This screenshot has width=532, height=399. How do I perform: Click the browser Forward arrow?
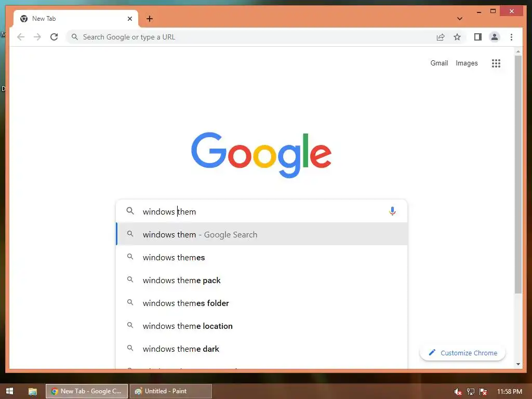click(37, 37)
